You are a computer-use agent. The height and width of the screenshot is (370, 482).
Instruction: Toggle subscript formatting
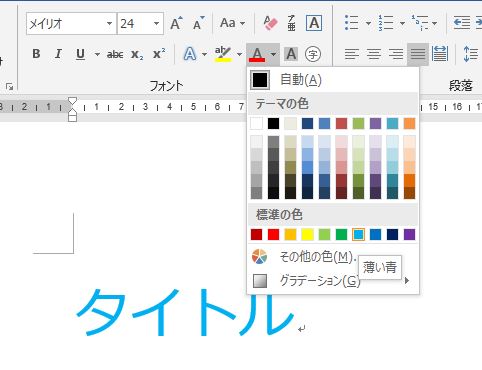(137, 54)
